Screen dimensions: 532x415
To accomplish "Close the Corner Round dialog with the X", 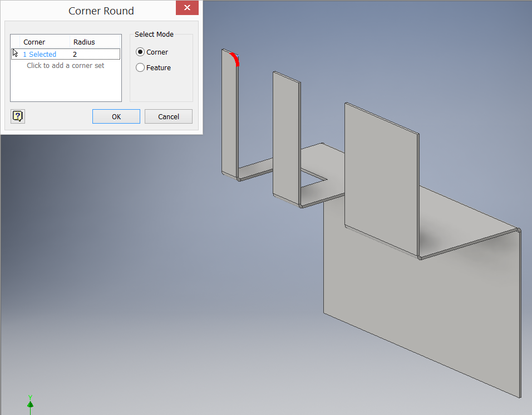I will tap(187, 8).
